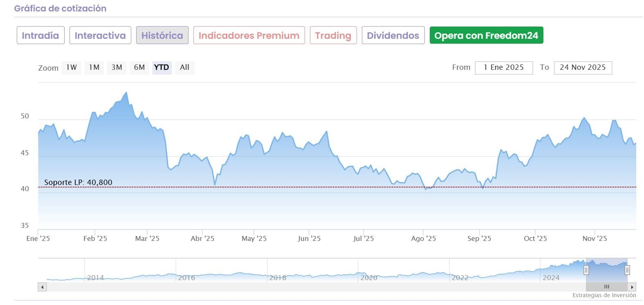Show the Dividendos tab
The width and height of the screenshot is (644, 305).
(x=393, y=36)
